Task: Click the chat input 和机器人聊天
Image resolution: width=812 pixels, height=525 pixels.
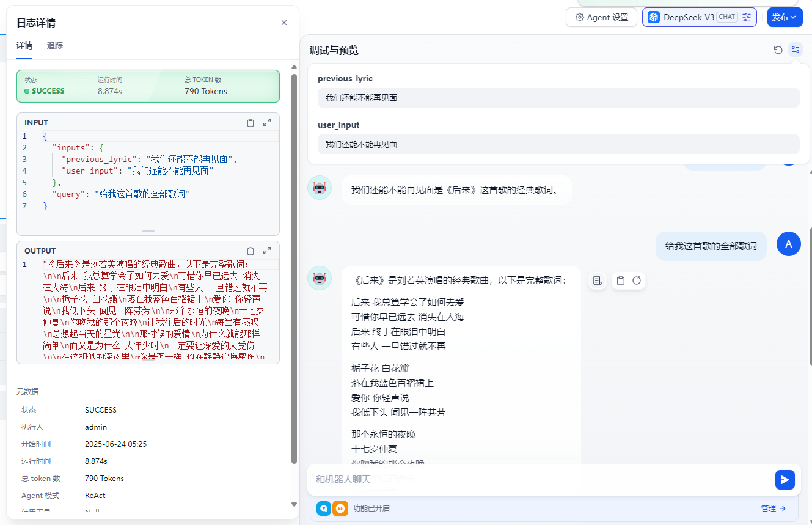Action: [541, 480]
